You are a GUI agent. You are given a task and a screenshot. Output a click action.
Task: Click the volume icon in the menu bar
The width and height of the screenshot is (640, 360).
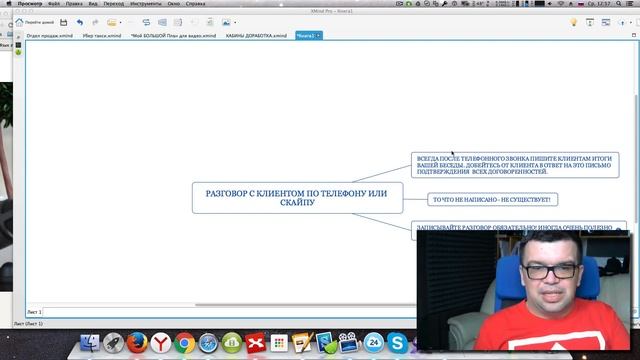tap(550, 4)
